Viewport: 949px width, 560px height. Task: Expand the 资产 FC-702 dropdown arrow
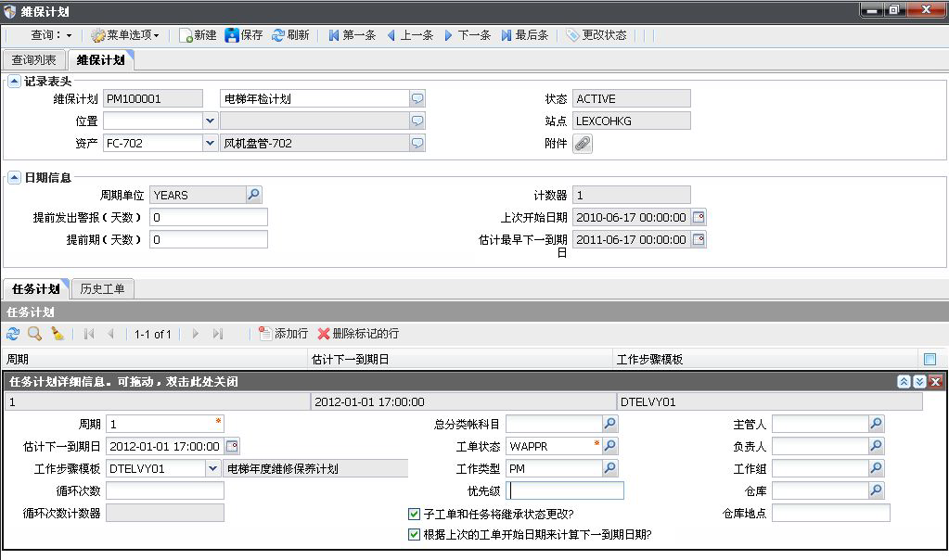210,144
